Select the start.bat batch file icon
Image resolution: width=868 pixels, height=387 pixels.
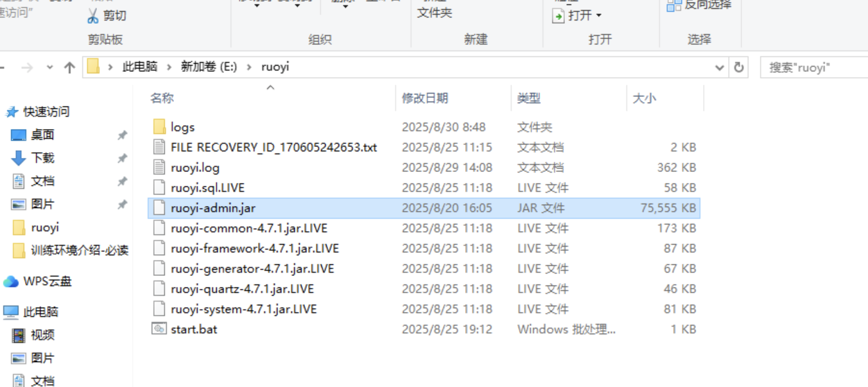159,329
